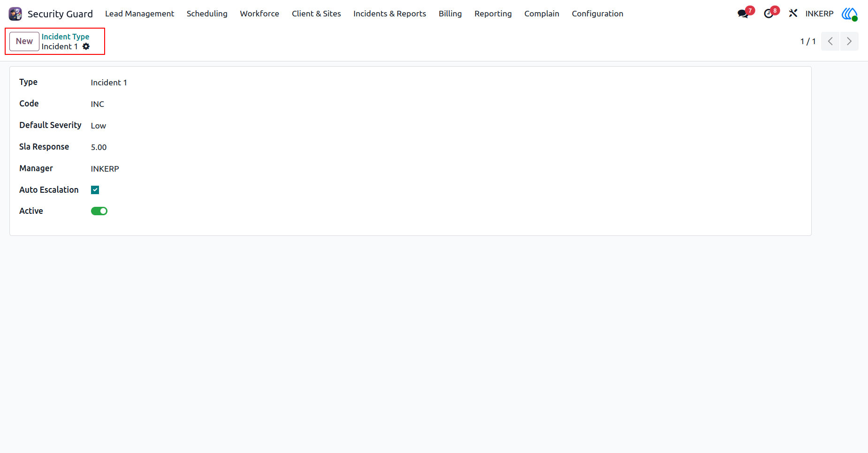Screen dimensions: 868x453
Task: Open the Security Guard app icon
Action: 15,14
